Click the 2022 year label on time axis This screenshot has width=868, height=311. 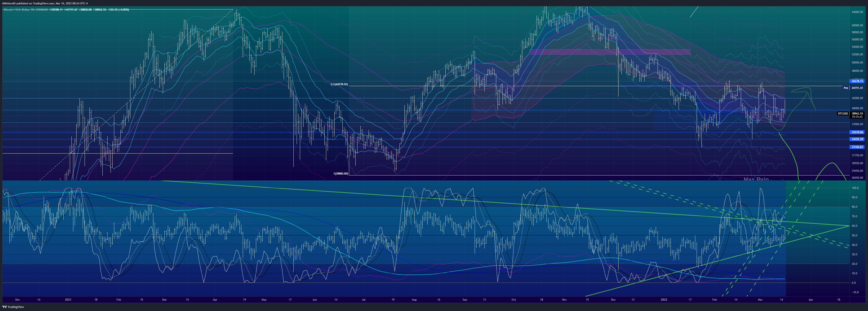click(x=664, y=299)
